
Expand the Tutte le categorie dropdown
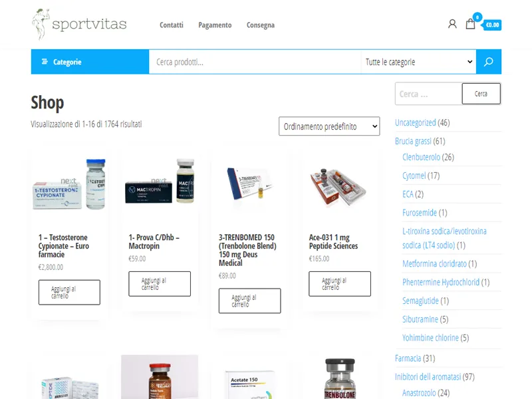pyautogui.click(x=419, y=62)
